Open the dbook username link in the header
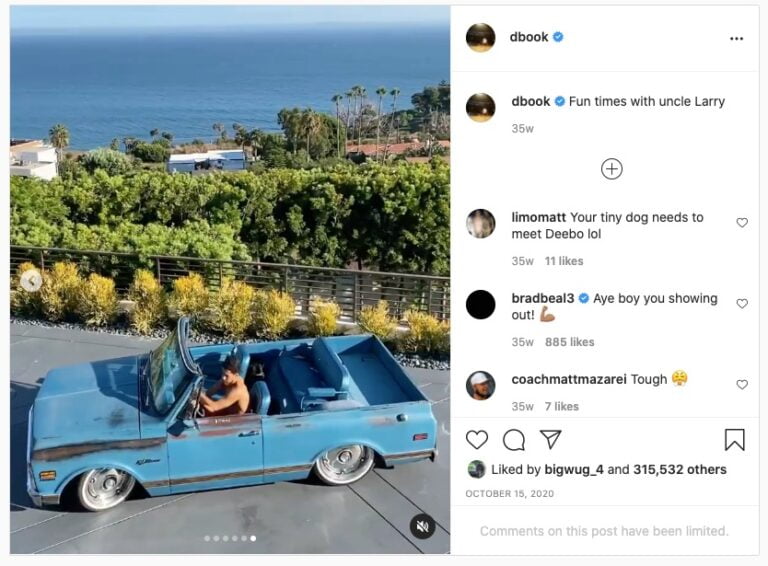The height and width of the screenshot is (566, 768). pos(529,37)
